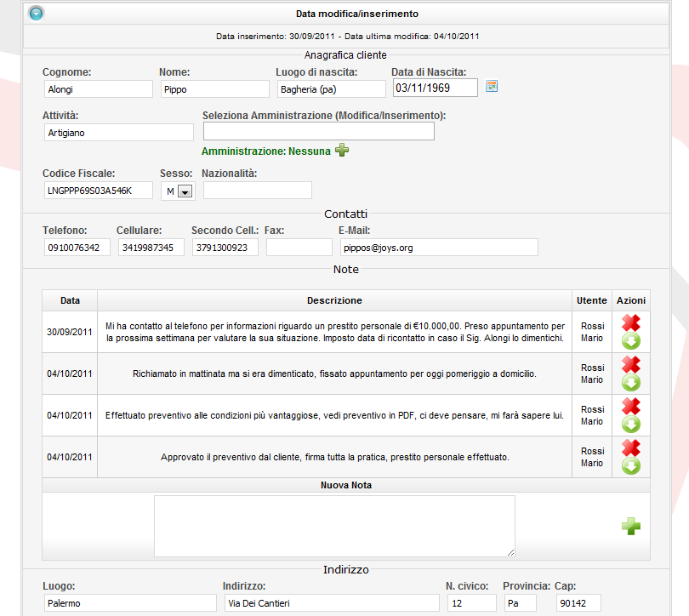Click the empty Fax field
This screenshot has height=616, width=689.
pyautogui.click(x=299, y=248)
